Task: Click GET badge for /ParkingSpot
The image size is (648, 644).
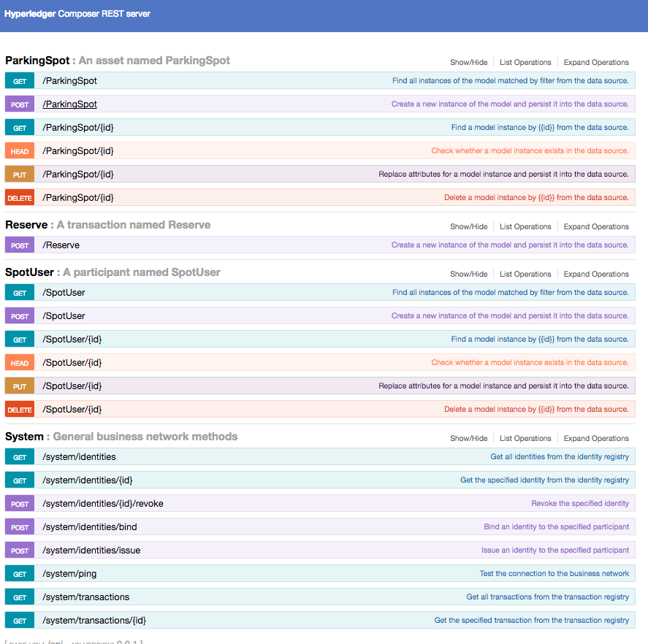Action: tap(20, 81)
